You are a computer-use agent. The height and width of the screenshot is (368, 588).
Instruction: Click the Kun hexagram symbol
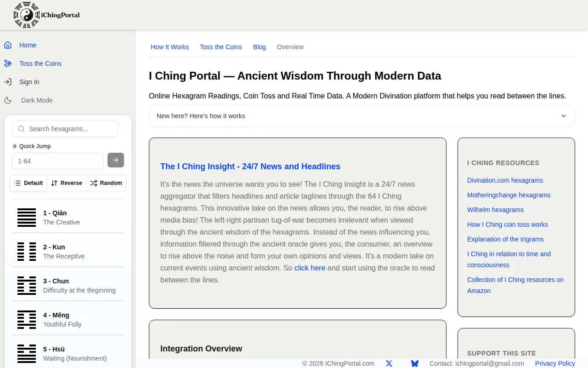(x=27, y=252)
